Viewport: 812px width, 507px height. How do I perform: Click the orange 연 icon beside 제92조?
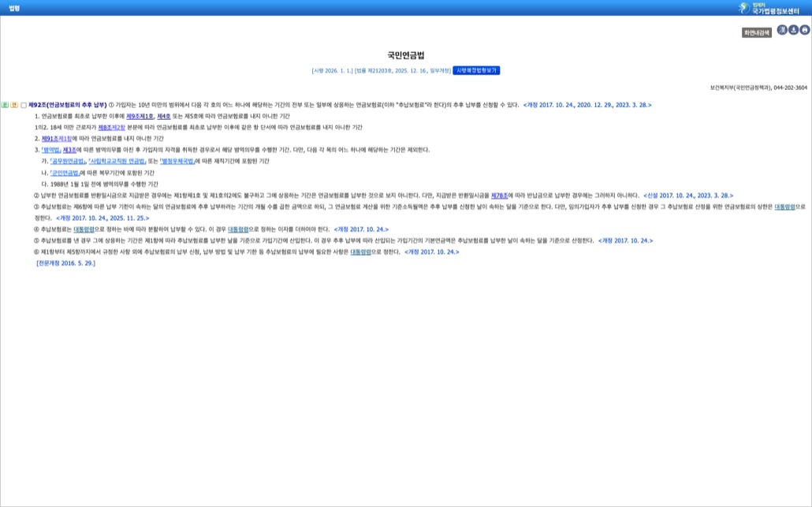click(14, 105)
